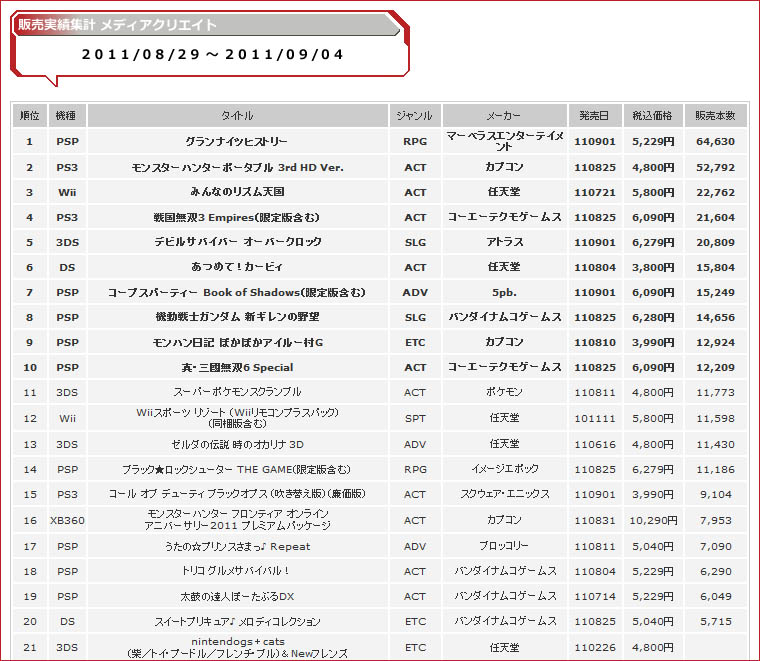Click maker 5pb.
Screen dimensions: 760x661
tap(505, 293)
